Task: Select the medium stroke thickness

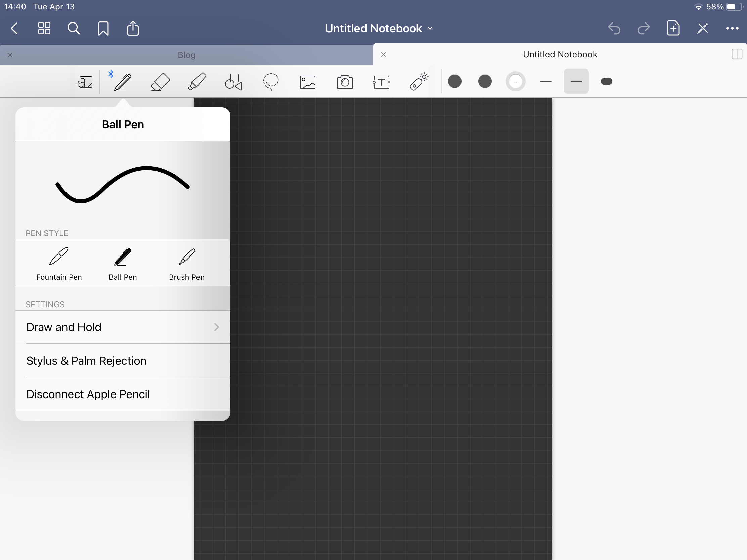Action: 576,81
